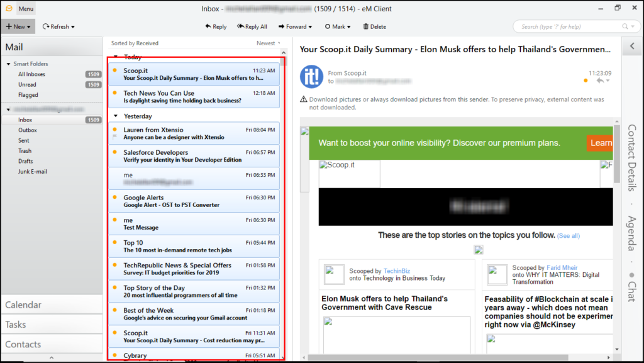Click the Reply button in the toolbar
Viewport: 644px width, 363px height.
[x=216, y=26]
